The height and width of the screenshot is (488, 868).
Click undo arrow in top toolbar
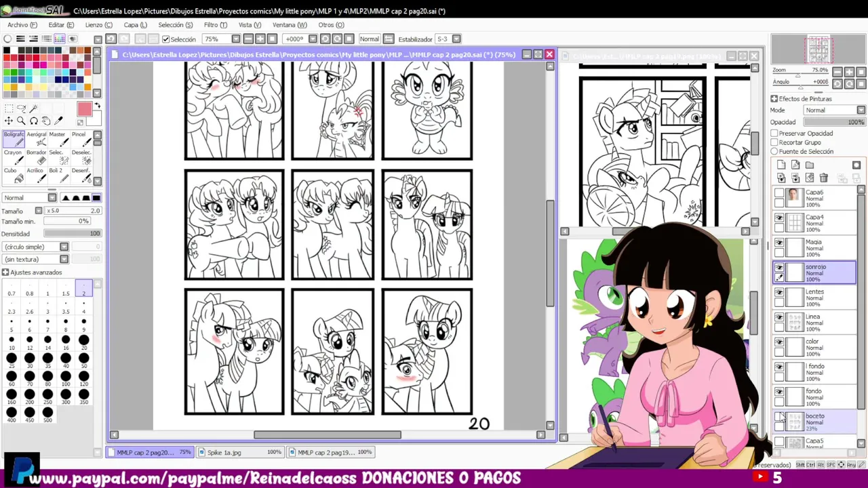click(111, 39)
